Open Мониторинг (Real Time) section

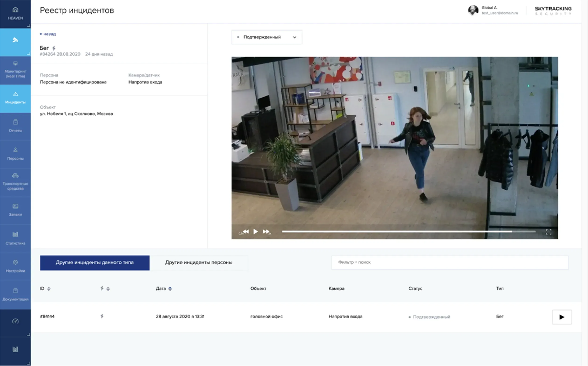click(x=15, y=71)
